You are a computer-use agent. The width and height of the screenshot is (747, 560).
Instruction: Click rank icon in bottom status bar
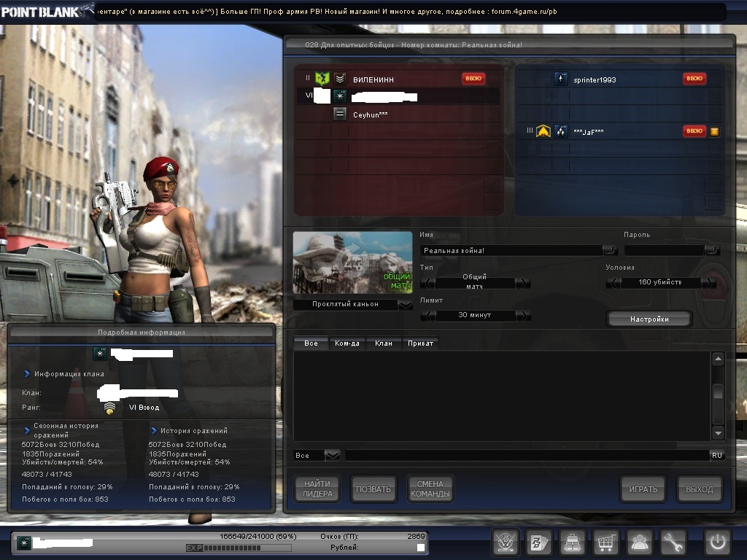click(24, 542)
